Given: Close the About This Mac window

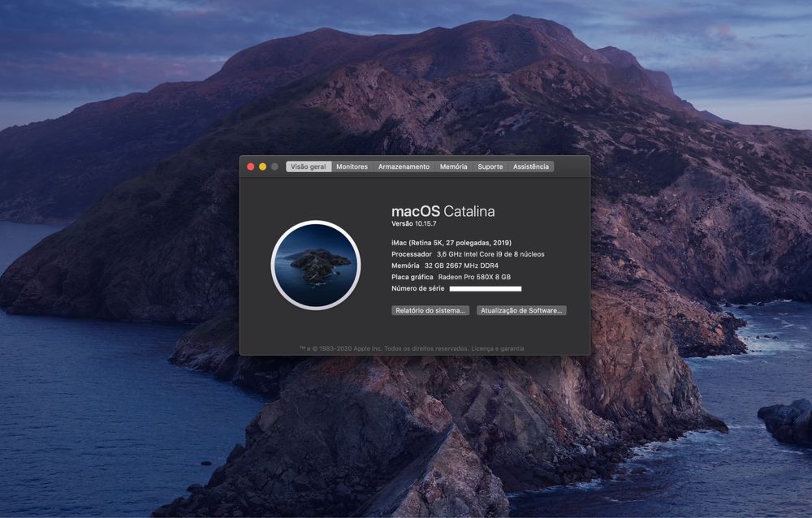Looking at the screenshot, I should coord(251,166).
